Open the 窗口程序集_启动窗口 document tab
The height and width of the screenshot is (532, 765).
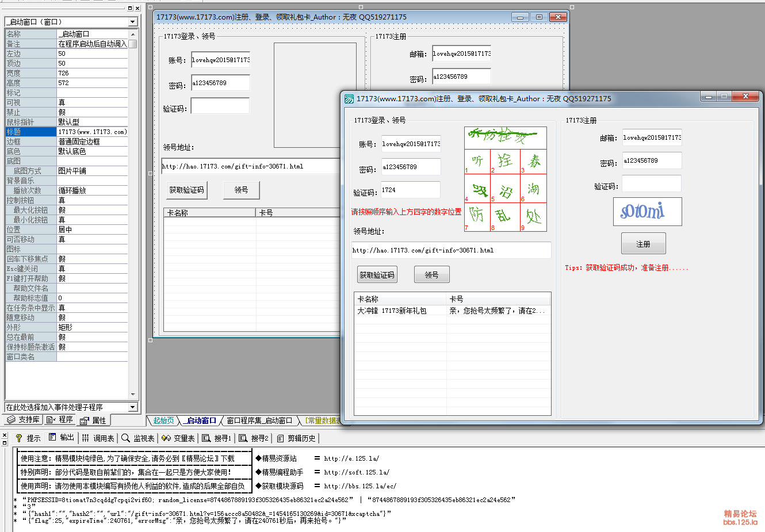click(x=259, y=421)
